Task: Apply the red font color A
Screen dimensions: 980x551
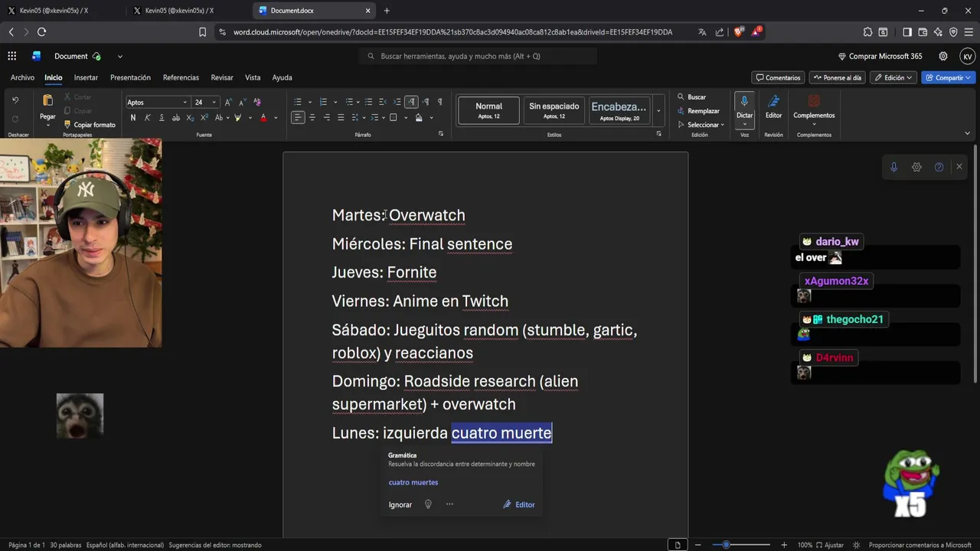Action: 263,118
